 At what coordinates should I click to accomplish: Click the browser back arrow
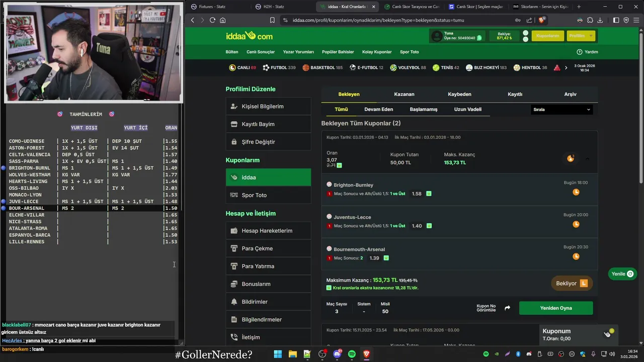point(193,20)
